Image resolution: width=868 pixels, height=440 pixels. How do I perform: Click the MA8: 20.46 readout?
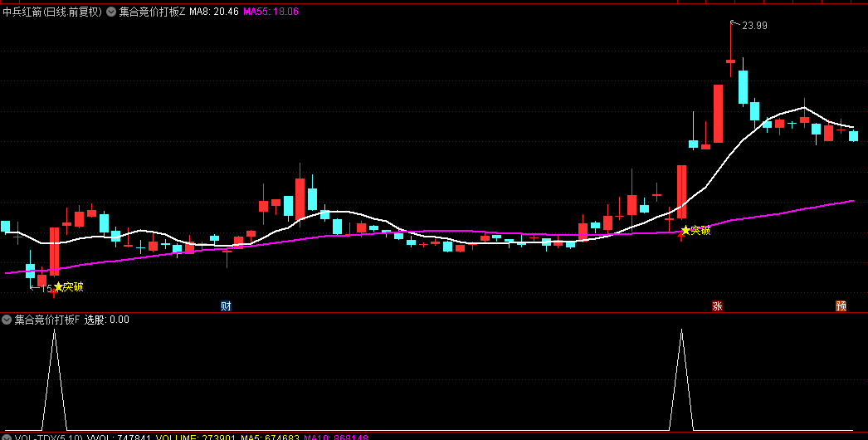point(214,12)
